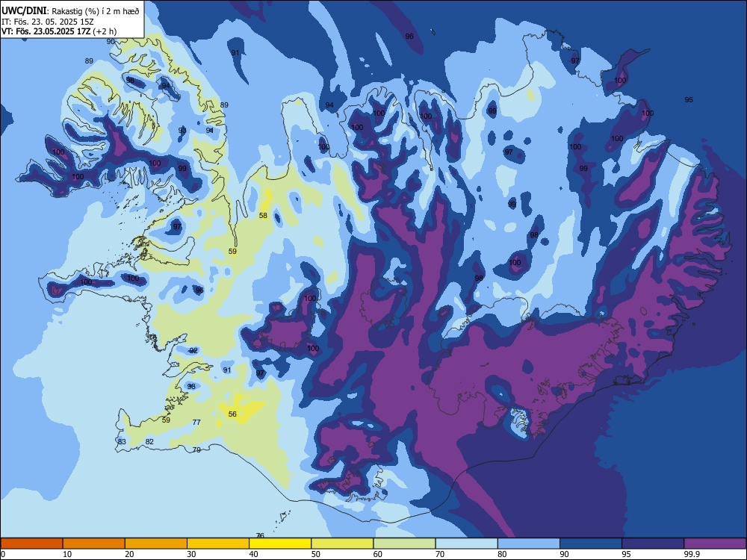Click the purple above-99.9 legend swatch
Screen dimensions: 747x560
[715, 544]
